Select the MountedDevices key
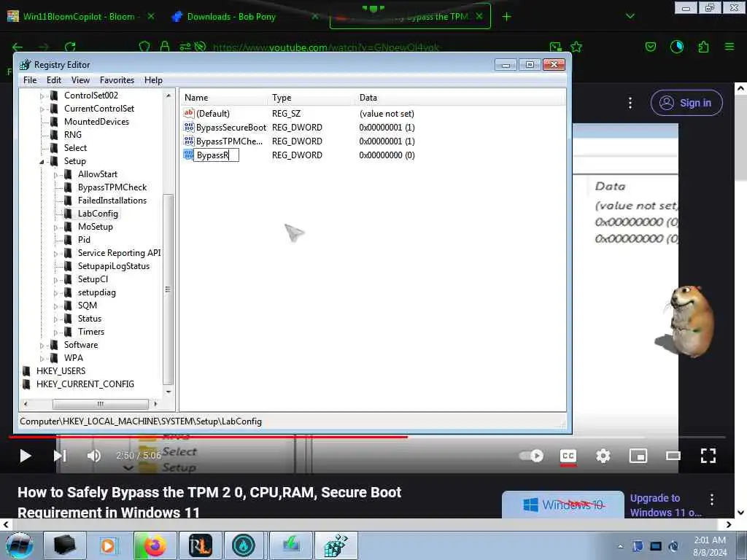 [x=96, y=122]
